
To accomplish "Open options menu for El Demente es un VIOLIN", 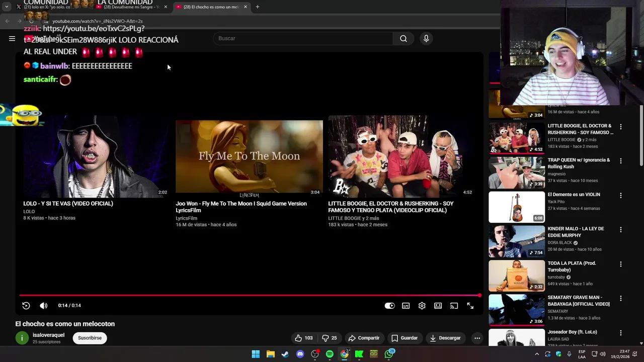I will tap(621, 195).
